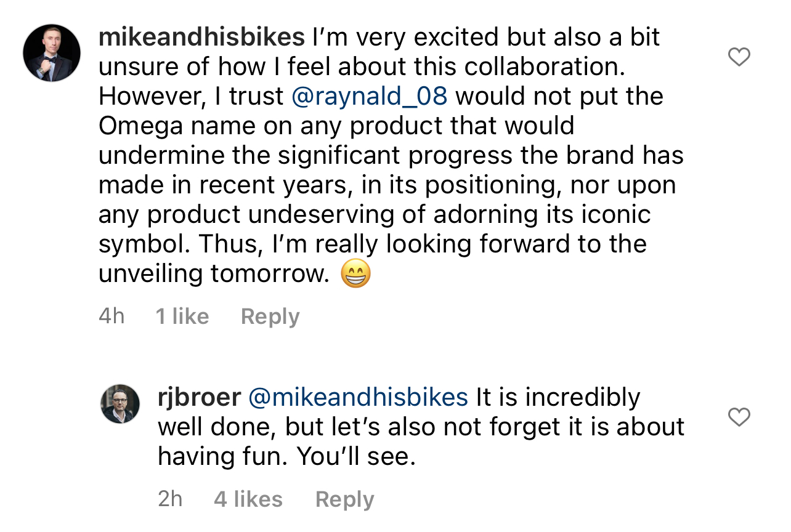Tap the grinning emoji in the comment
791x532 pixels.
[356, 274]
